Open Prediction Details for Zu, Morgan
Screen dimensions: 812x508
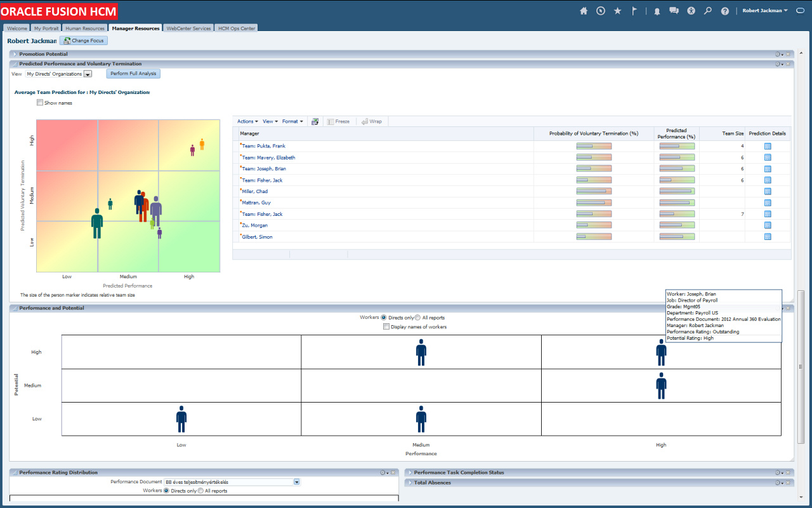[x=768, y=225]
